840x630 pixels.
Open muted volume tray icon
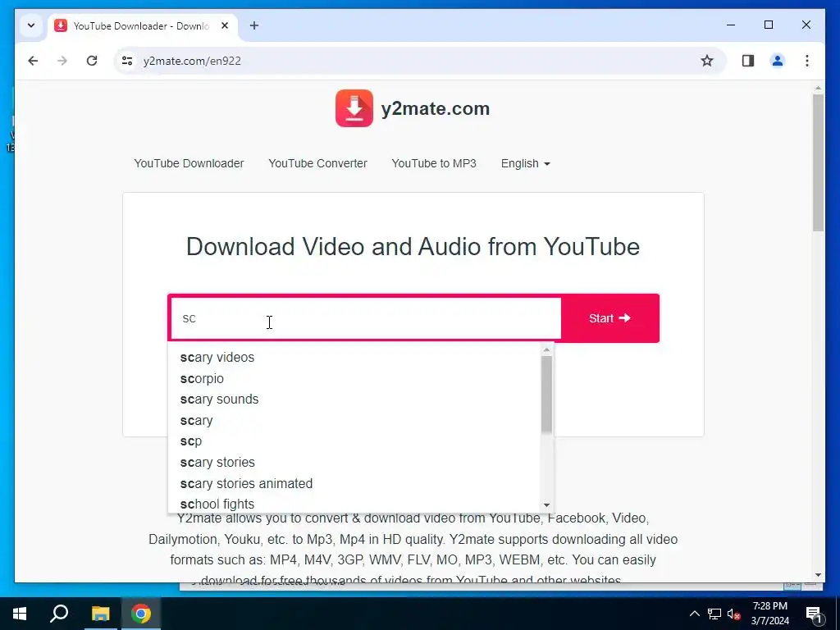tap(734, 614)
